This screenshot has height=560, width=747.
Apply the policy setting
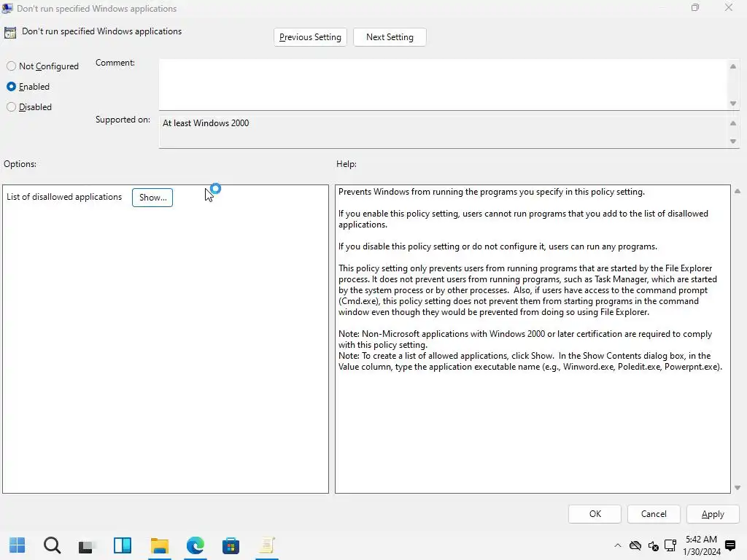tap(713, 514)
